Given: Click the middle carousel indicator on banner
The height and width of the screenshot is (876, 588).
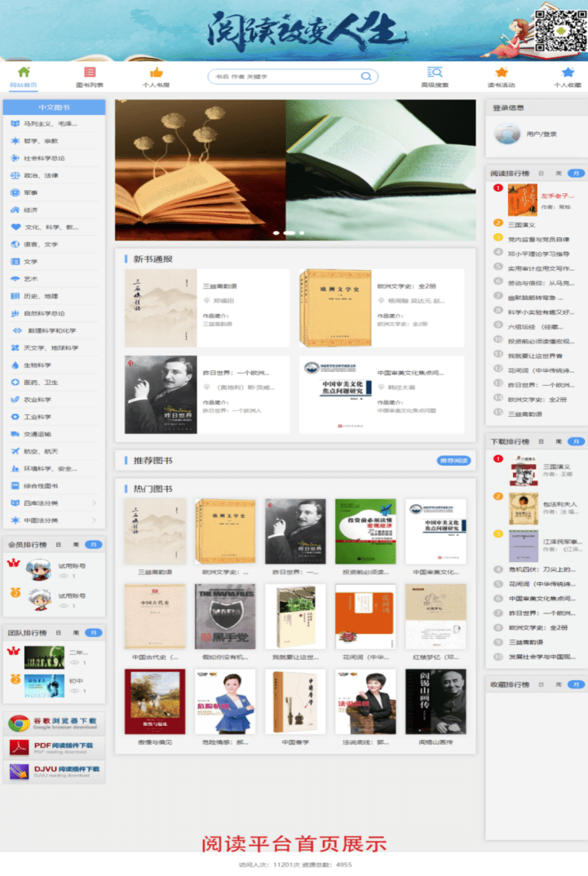Looking at the screenshot, I should coord(289,233).
